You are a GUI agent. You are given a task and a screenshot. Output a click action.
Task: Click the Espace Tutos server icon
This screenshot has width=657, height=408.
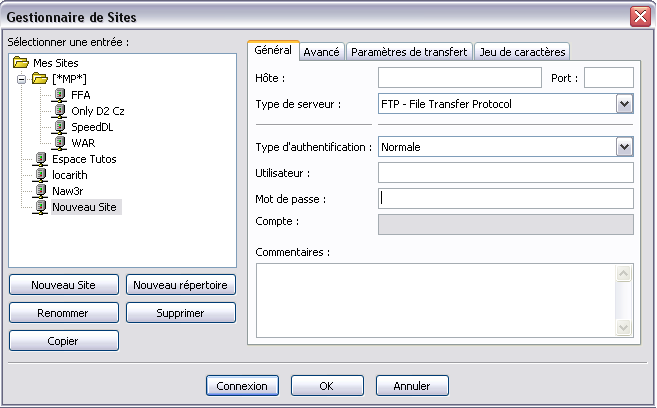(x=40, y=159)
